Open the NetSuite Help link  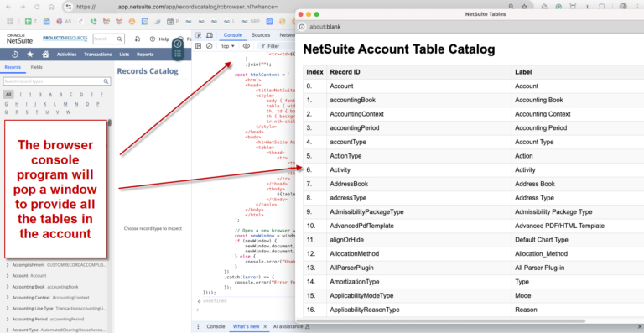[x=159, y=39]
